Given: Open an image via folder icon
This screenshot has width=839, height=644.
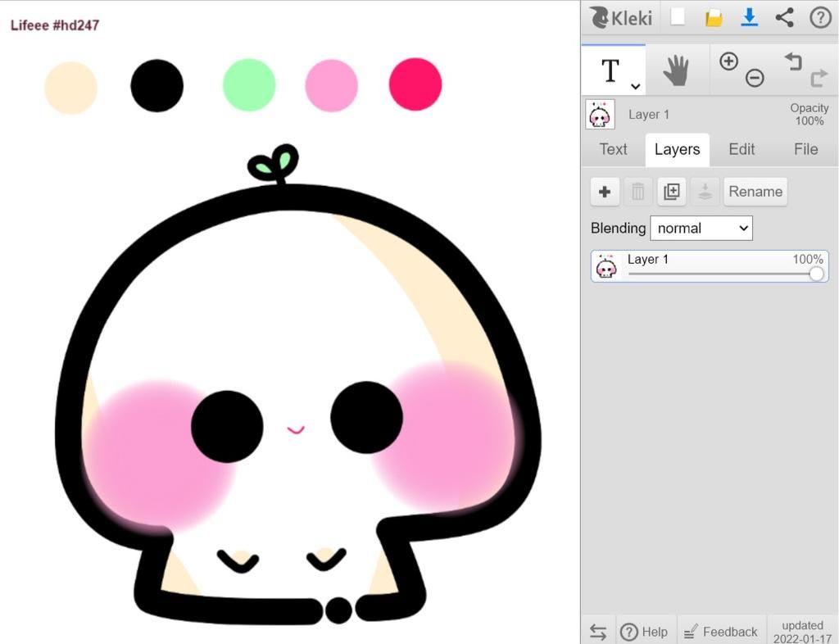Looking at the screenshot, I should pyautogui.click(x=714, y=18).
